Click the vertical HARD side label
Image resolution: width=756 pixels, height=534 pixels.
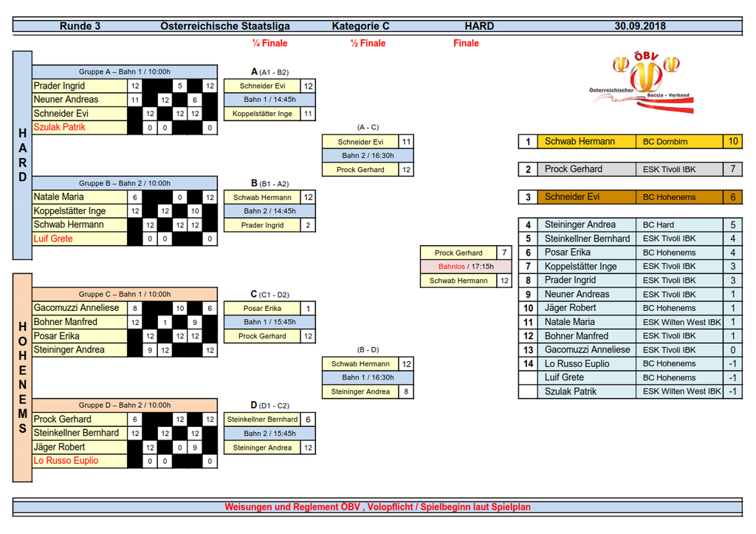click(x=22, y=155)
